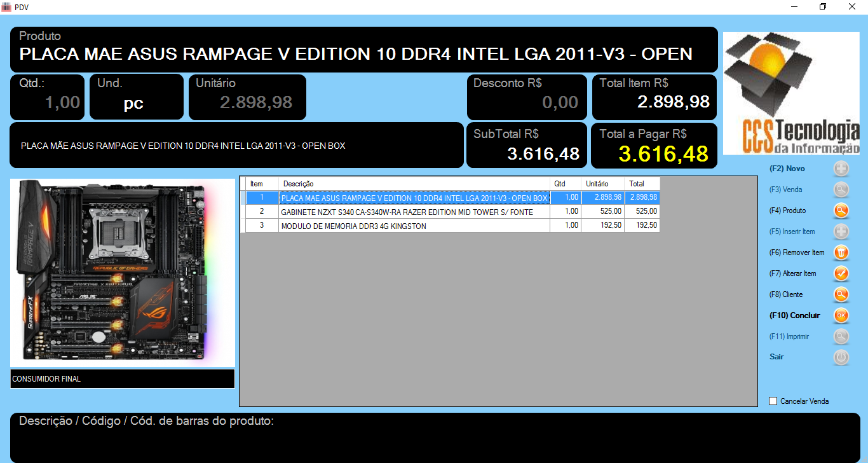
Task: Click the 525,00 unit price cell
Action: 603,211
